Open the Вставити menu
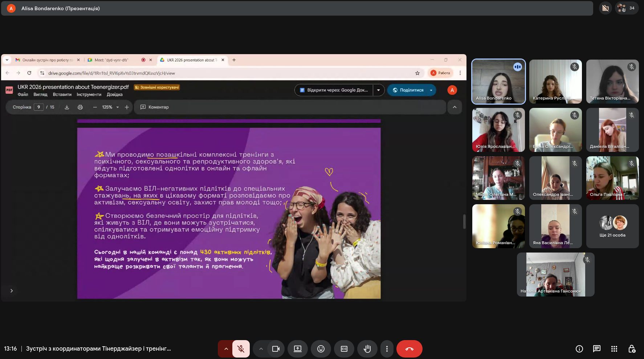The image size is (644, 359). (62, 94)
